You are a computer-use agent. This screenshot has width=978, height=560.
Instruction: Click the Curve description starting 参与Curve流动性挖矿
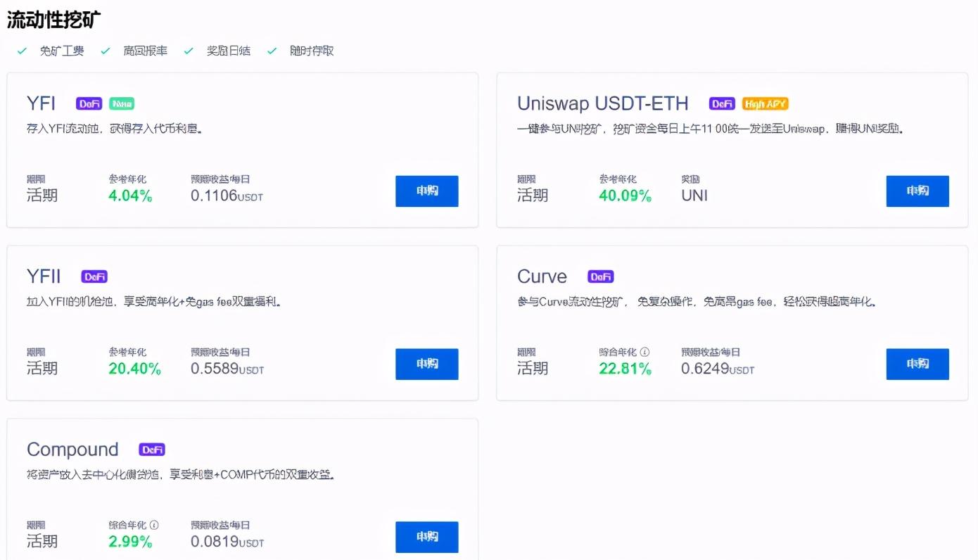(697, 302)
